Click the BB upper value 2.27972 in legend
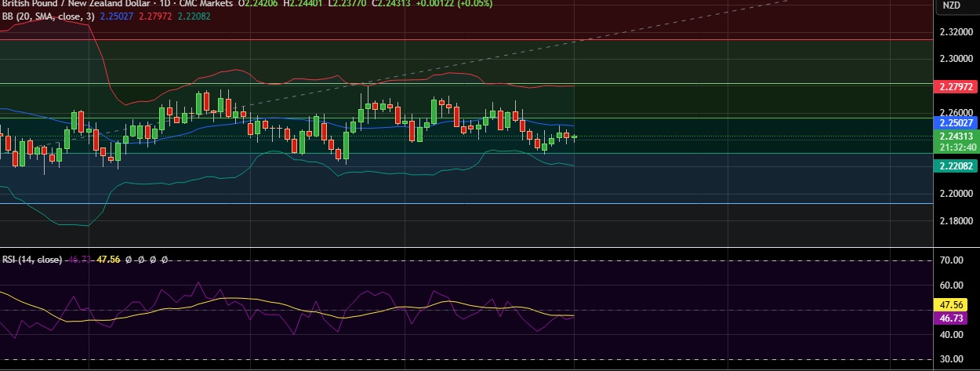Screen dimensions: 980x371 pos(157,16)
